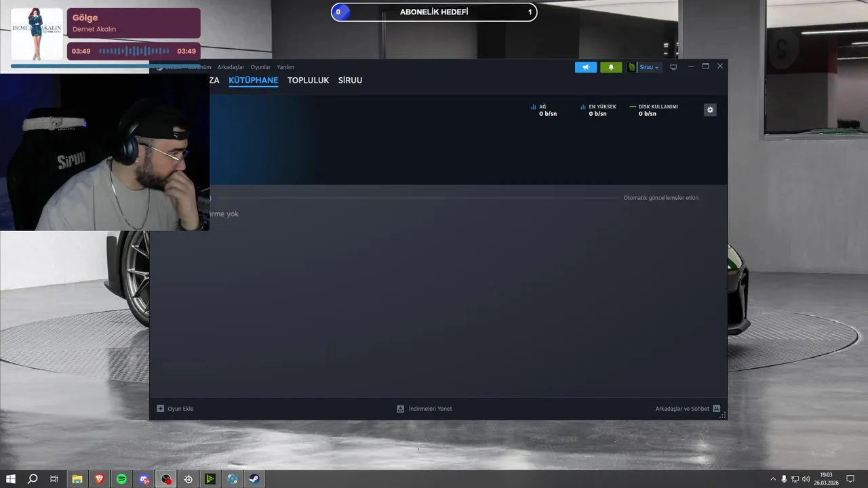Switch Steam to Big Picture mode

[x=673, y=67]
